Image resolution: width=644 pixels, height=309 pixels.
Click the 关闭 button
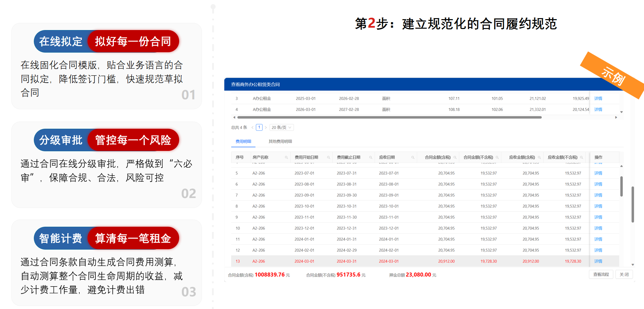coord(624,275)
